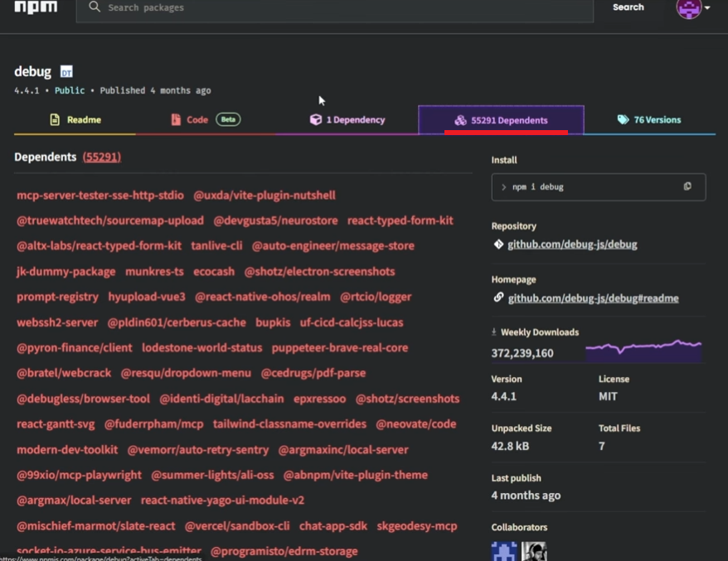The width and height of the screenshot is (728, 561).
Task: Open @devgusta5/neurostore package
Action: [275, 220]
